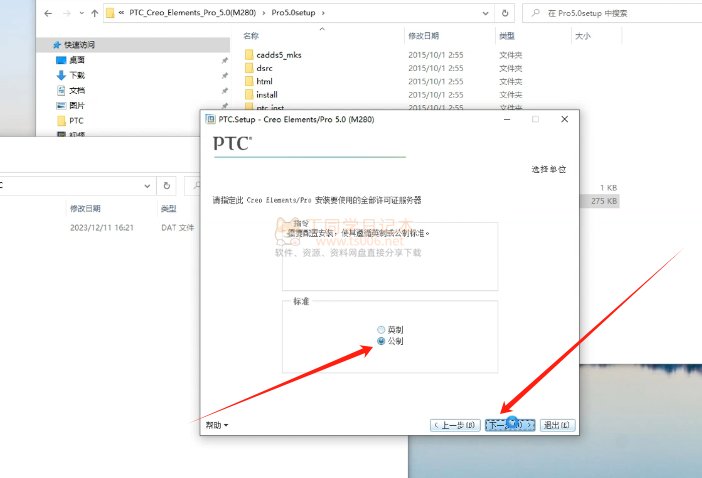Select the 英制 radio button
This screenshot has width=702, height=478.
pos(381,330)
